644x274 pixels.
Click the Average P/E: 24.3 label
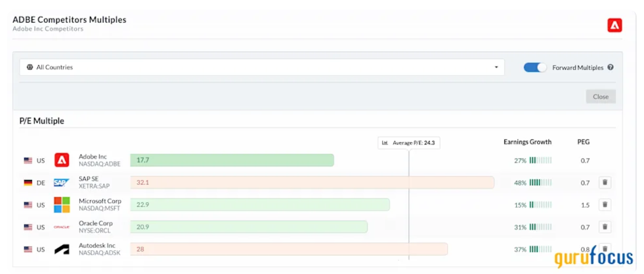tap(409, 143)
